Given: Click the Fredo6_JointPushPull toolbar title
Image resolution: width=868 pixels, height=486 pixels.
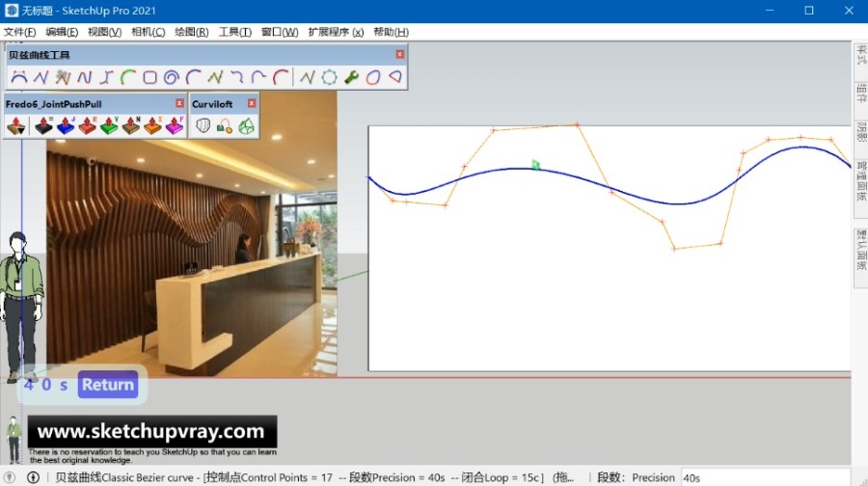Looking at the screenshot, I should [x=54, y=104].
